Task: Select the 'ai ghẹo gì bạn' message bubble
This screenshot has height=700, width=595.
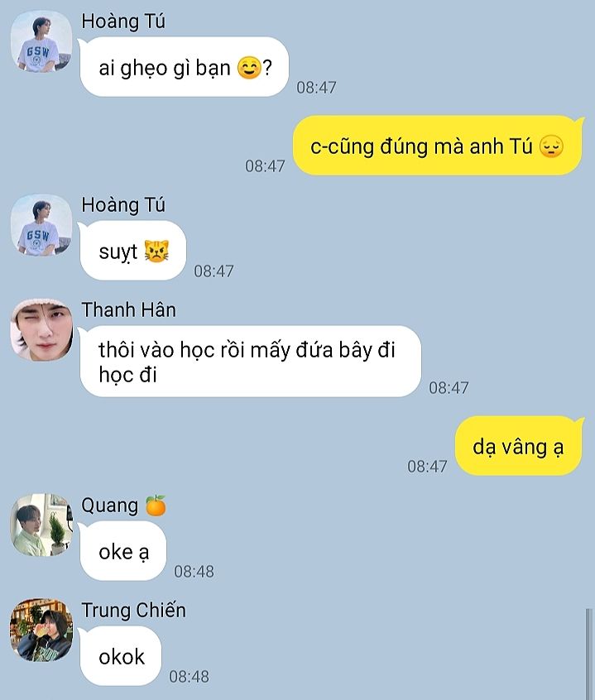Action: pos(185,67)
